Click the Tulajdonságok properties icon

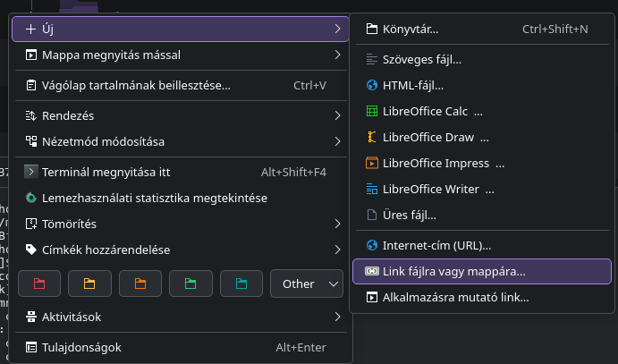(x=31, y=347)
